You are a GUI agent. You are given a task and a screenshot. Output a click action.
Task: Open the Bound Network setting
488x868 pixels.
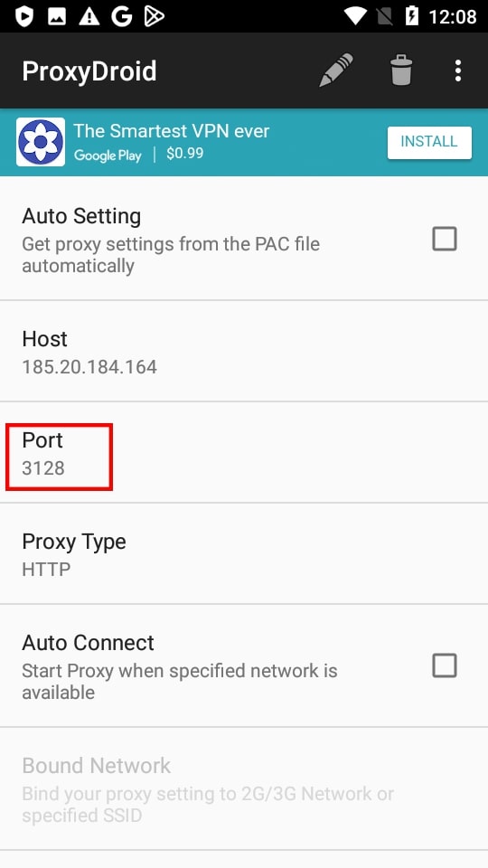[x=244, y=788]
